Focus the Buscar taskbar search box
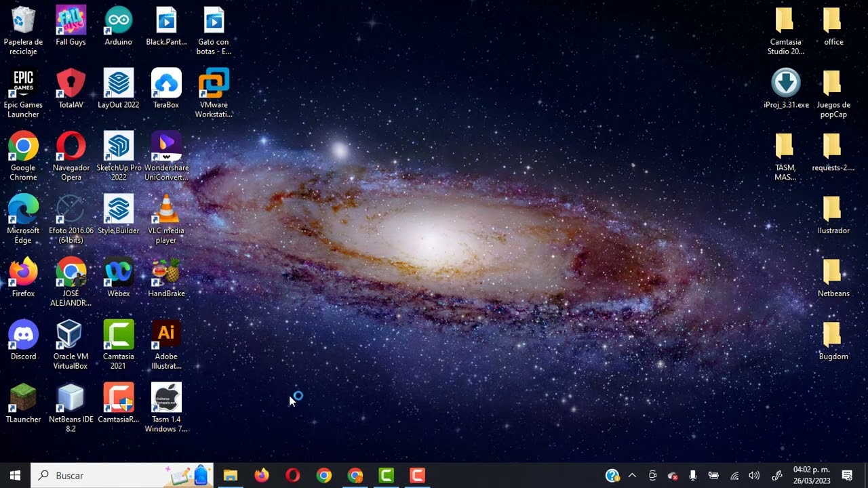This screenshot has height=488, width=868. [x=123, y=476]
